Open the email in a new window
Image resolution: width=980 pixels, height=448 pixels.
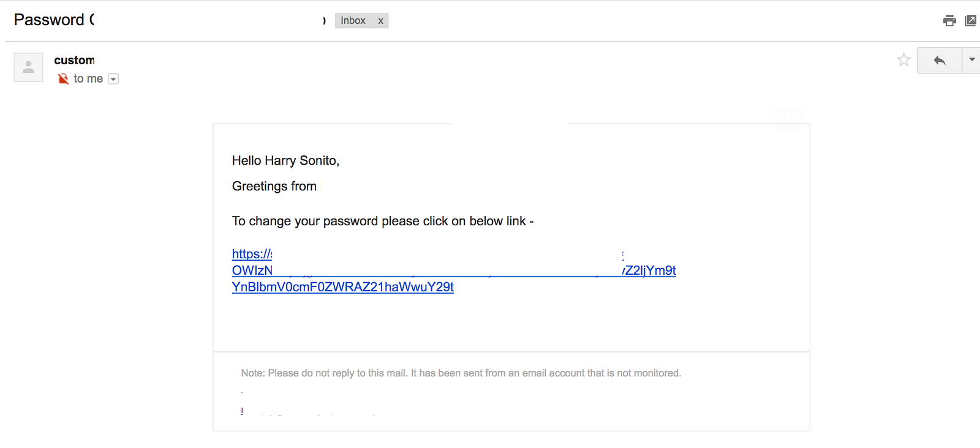click(x=971, y=21)
